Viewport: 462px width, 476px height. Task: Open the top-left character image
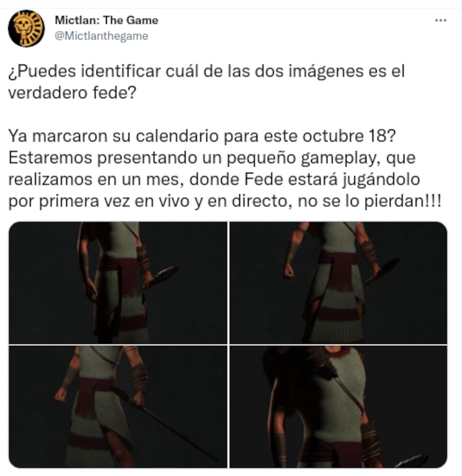coord(118,283)
